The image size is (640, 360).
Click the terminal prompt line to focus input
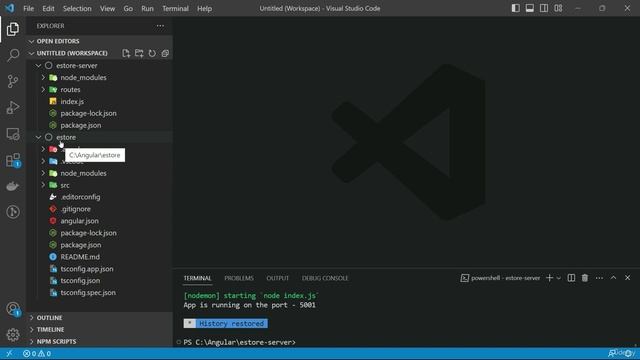pyautogui.click(x=240, y=342)
